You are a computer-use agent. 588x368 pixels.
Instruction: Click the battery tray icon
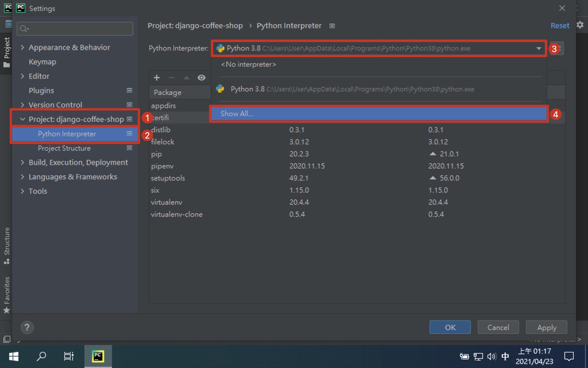pos(464,356)
